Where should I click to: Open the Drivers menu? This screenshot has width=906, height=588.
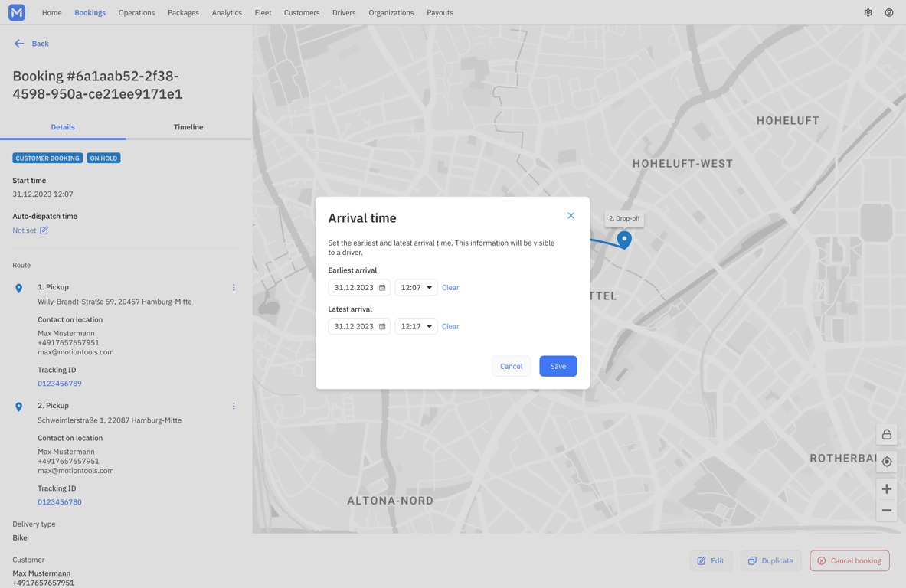(344, 13)
